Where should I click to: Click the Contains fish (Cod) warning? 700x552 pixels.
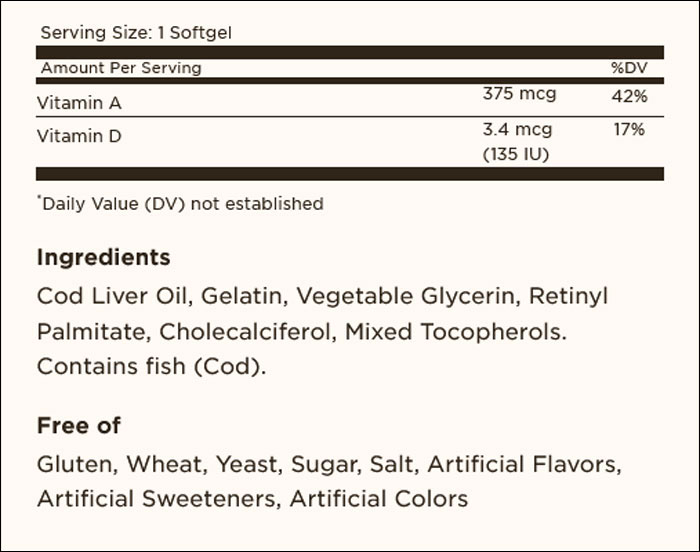151,366
